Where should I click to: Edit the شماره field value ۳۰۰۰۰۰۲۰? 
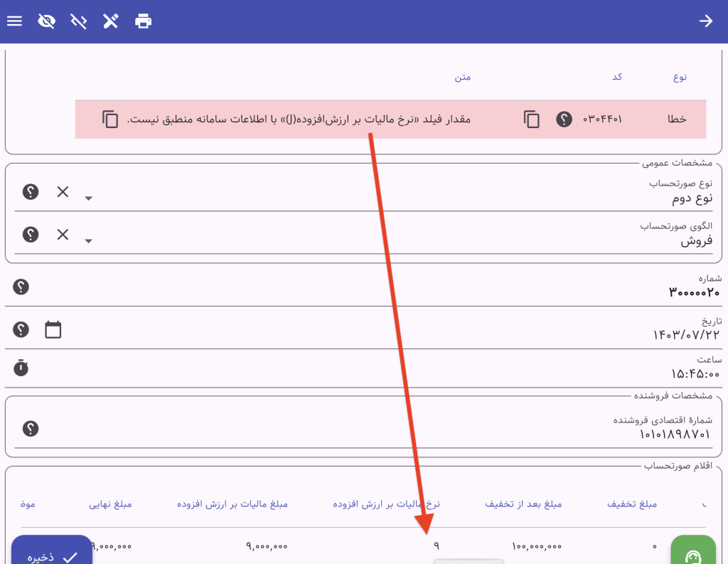(x=694, y=293)
